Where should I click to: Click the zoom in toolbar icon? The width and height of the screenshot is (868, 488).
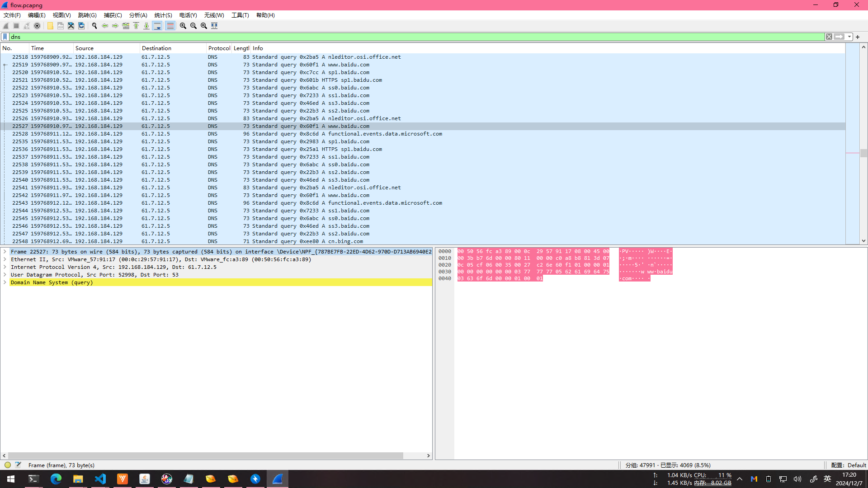point(183,26)
